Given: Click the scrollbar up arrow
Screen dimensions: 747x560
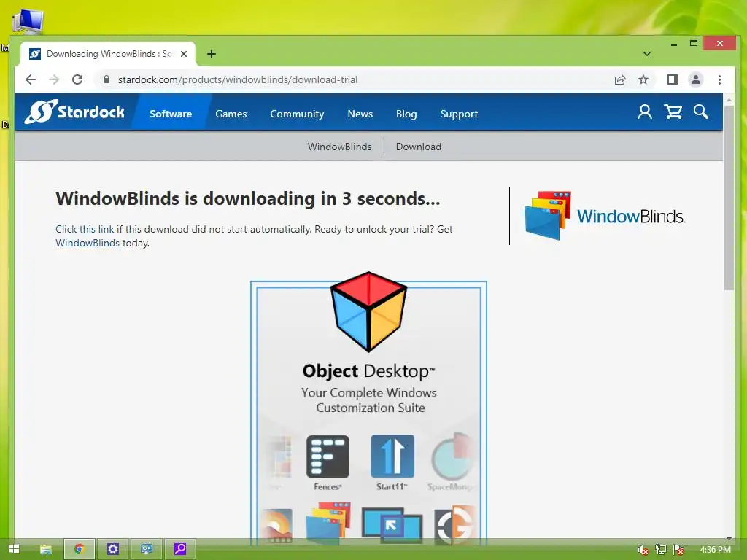Looking at the screenshot, I should point(729,100).
